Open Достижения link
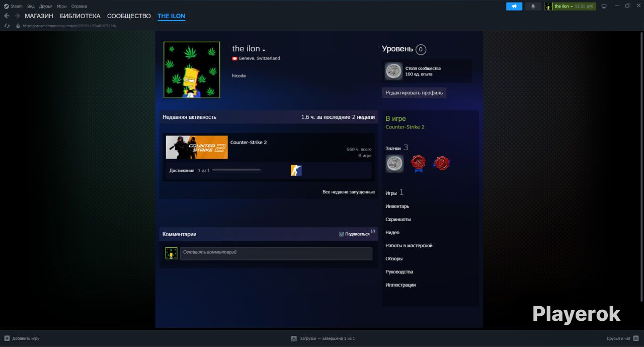 pos(182,170)
